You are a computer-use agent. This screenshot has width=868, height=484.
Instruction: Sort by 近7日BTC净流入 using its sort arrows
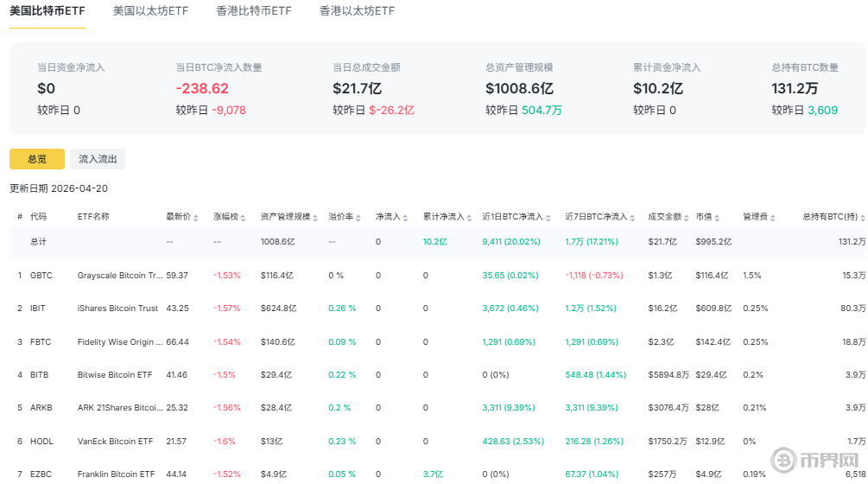pyautogui.click(x=632, y=218)
